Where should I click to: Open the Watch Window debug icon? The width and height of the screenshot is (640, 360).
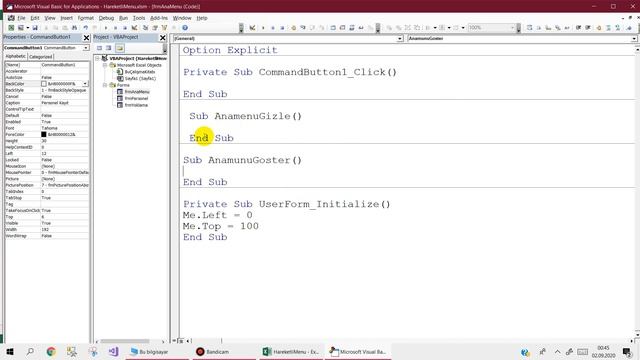[x=352, y=28]
